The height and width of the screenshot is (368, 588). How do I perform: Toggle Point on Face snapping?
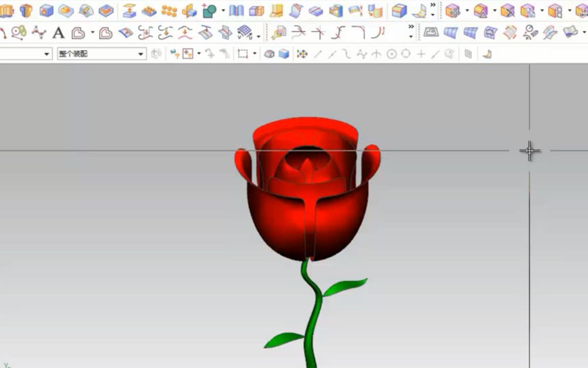(x=450, y=54)
